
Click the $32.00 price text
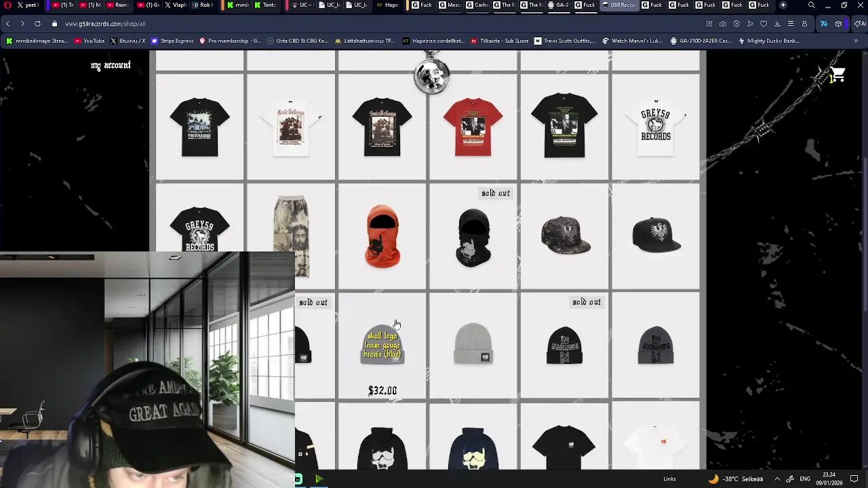(382, 390)
